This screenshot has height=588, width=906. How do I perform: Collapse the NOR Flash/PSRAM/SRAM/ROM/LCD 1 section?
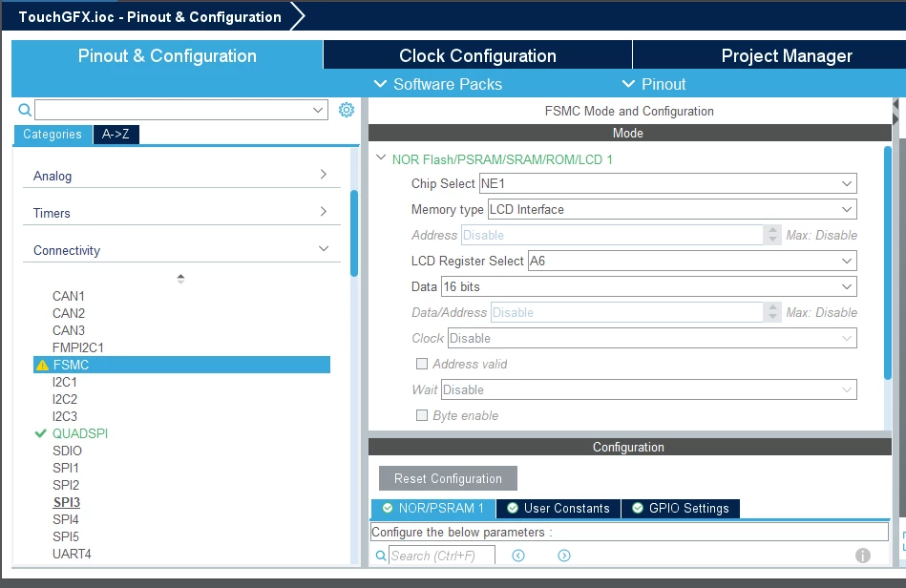click(x=381, y=157)
